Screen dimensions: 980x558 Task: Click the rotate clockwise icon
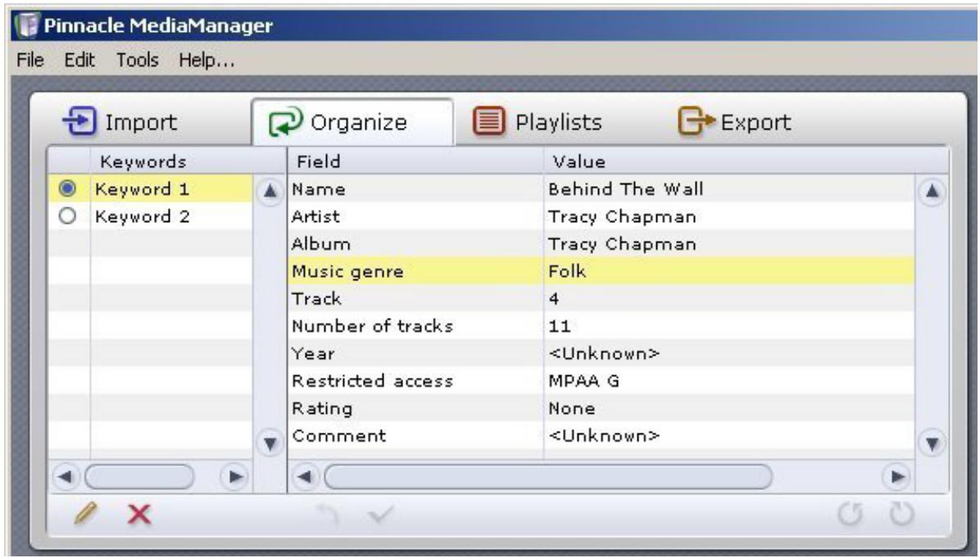pyautogui.click(x=901, y=515)
